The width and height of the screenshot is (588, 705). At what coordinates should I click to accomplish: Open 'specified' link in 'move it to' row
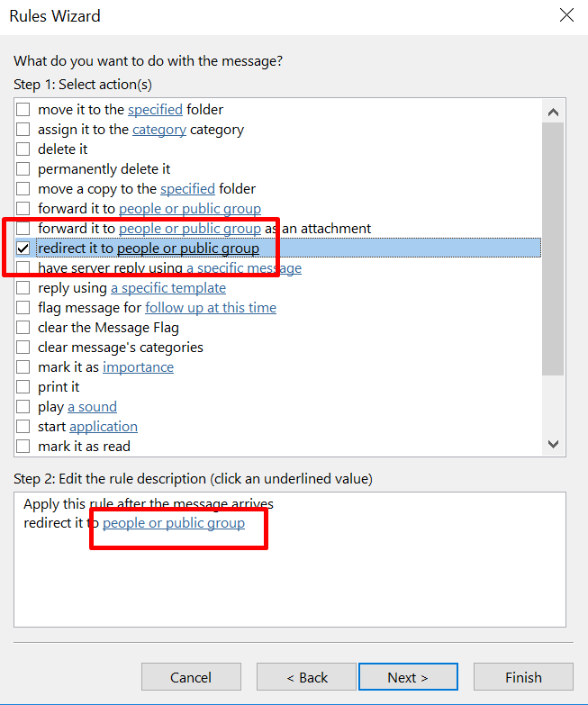pos(155,110)
